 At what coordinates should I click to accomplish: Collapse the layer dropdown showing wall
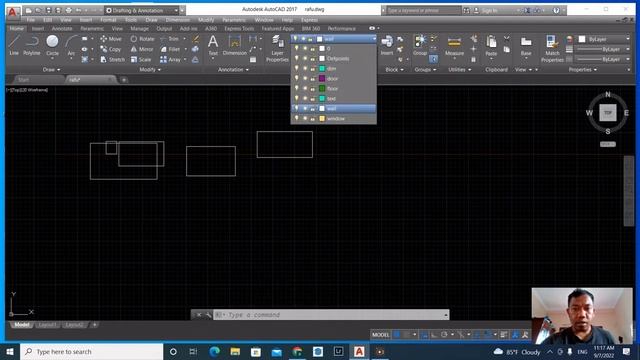point(374,39)
